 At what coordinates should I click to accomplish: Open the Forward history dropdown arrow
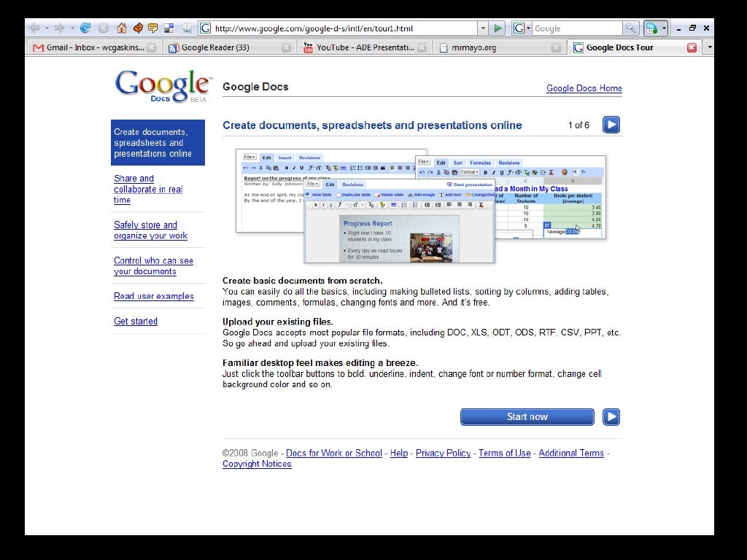[72, 28]
